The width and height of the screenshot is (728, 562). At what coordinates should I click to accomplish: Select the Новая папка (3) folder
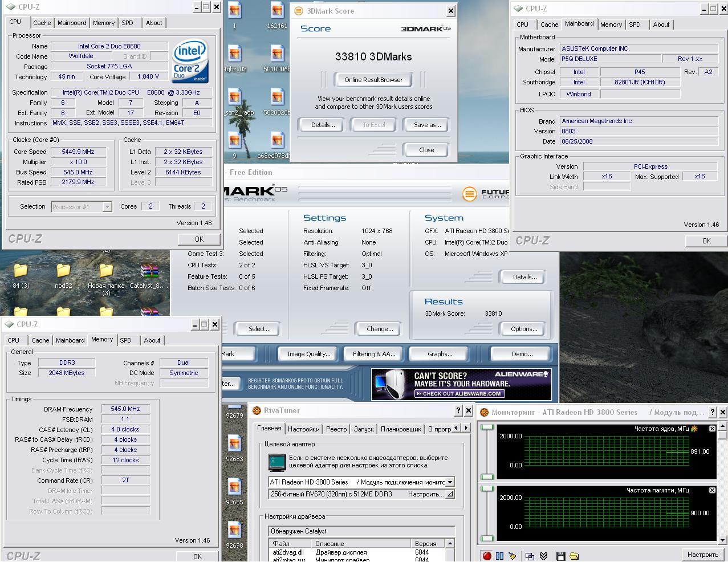[106, 279]
